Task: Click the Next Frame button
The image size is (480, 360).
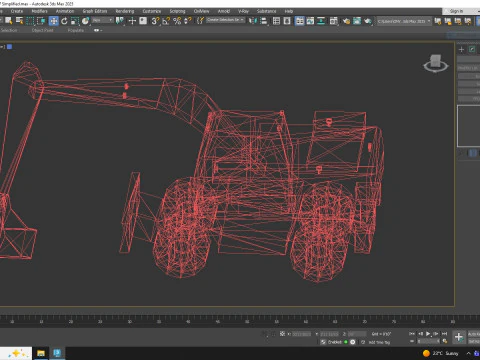Action: [x=436, y=334]
